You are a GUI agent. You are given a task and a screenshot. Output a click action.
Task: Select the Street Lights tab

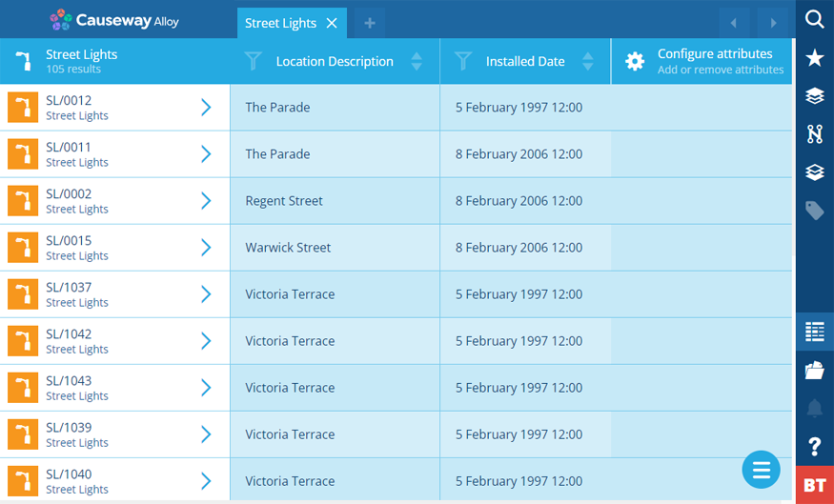pos(280,24)
